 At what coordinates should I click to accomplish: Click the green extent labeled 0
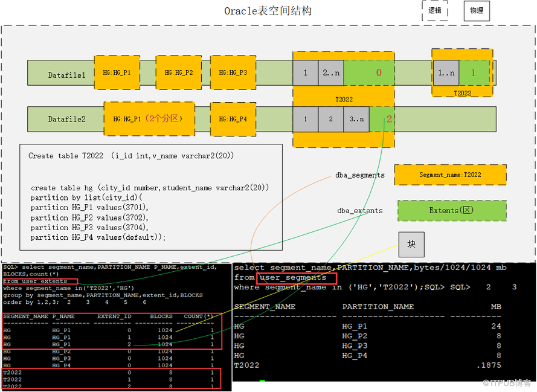click(369, 72)
